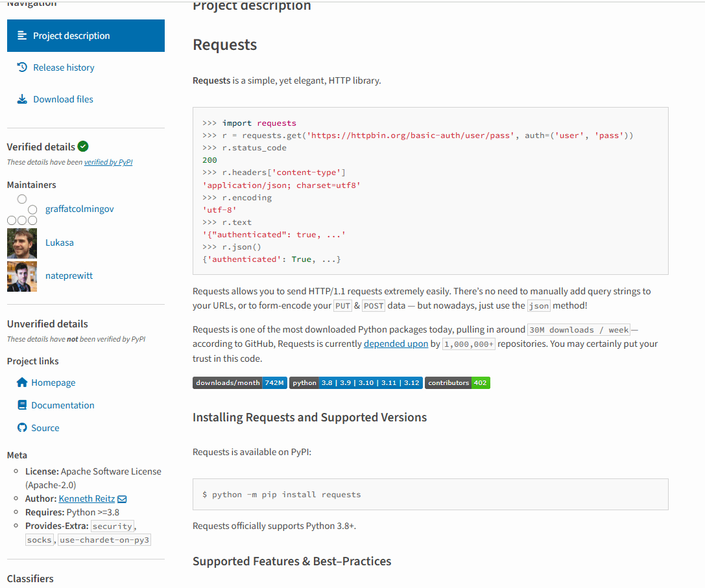Click 'python -m pip install requests' command

(x=287, y=495)
